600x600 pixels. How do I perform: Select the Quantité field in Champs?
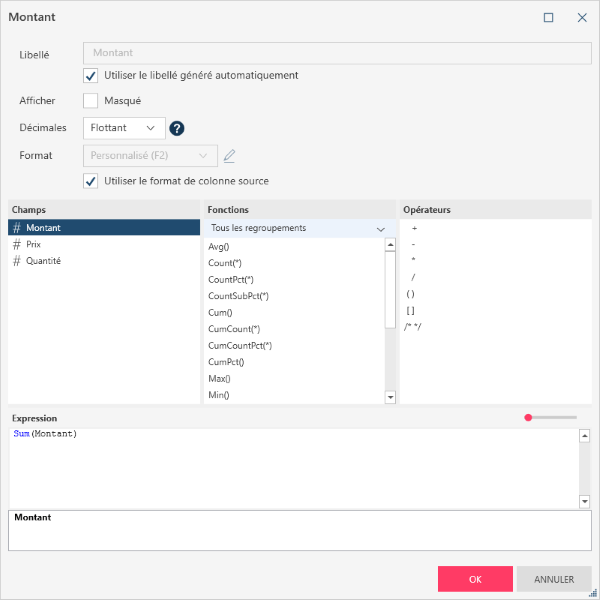pos(43,261)
